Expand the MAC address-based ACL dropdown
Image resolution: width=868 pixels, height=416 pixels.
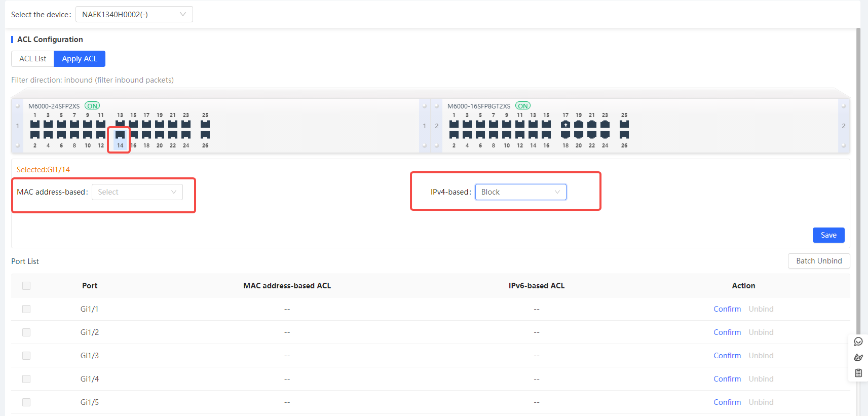tap(137, 192)
